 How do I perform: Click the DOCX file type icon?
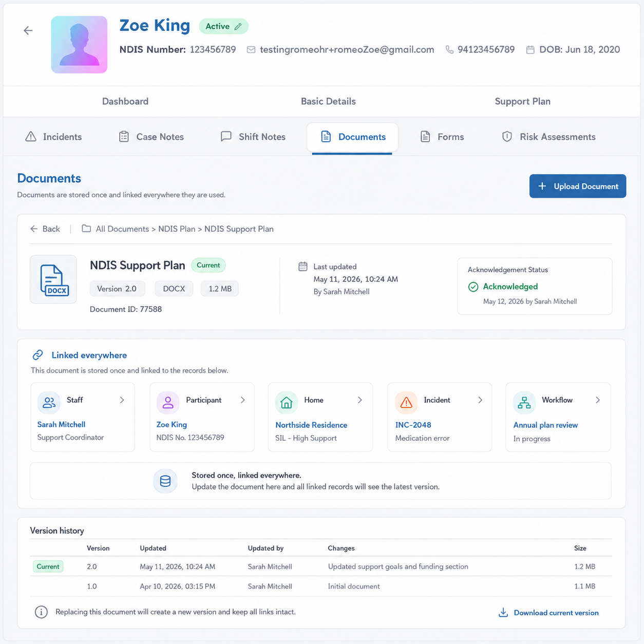[53, 279]
